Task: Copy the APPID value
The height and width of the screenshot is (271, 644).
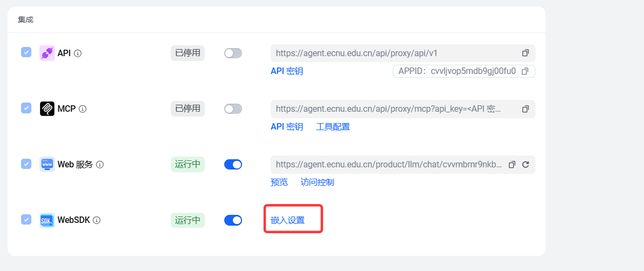Action: click(525, 71)
